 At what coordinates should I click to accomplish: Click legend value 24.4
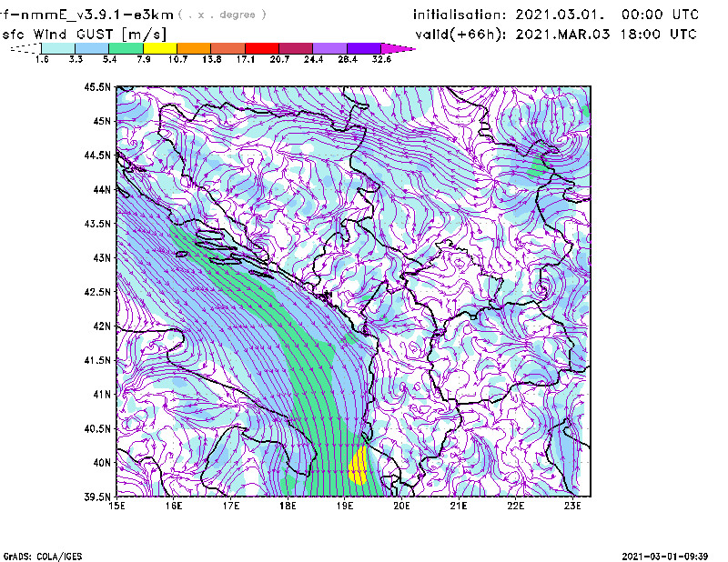point(313,59)
